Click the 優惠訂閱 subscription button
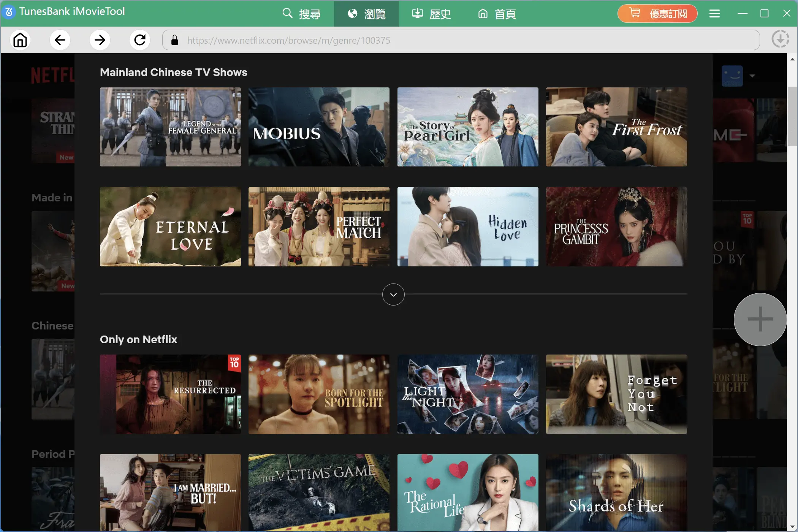This screenshot has height=532, width=798. click(657, 13)
